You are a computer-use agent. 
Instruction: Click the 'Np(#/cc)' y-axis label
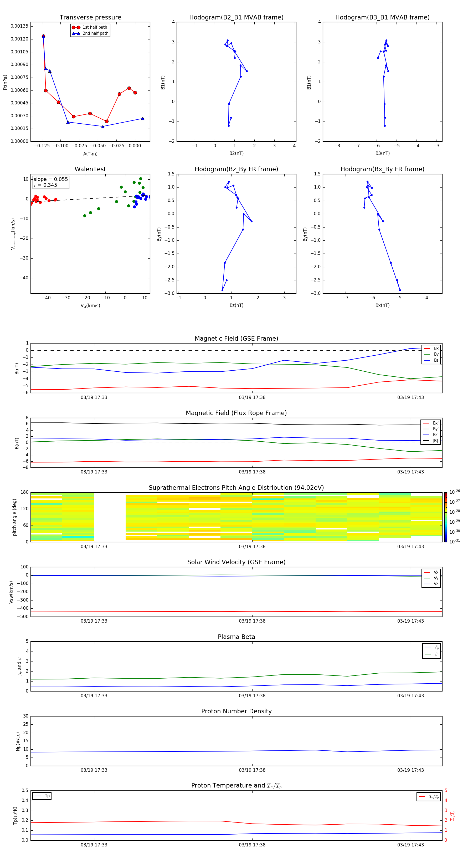pos(18,741)
